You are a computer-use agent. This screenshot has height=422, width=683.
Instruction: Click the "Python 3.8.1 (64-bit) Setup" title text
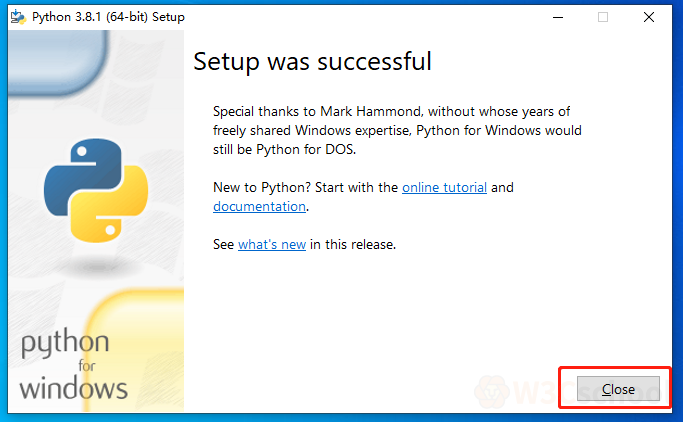coord(108,17)
